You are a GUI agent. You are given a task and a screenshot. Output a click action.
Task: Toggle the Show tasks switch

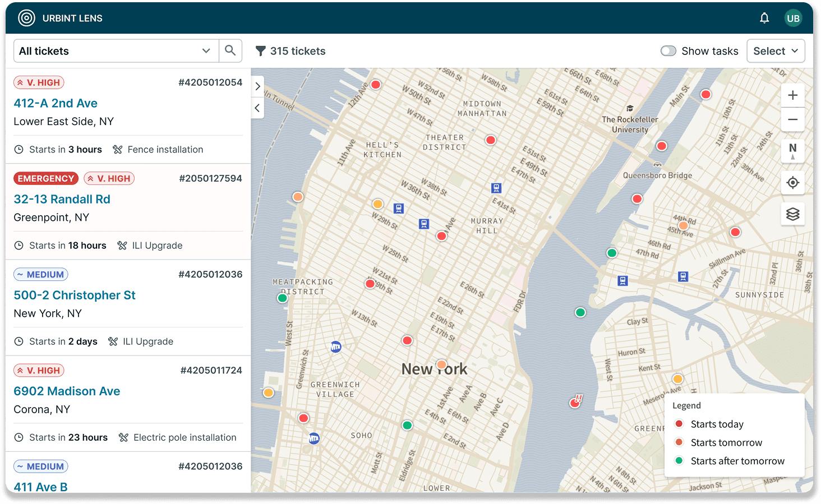pyautogui.click(x=668, y=51)
